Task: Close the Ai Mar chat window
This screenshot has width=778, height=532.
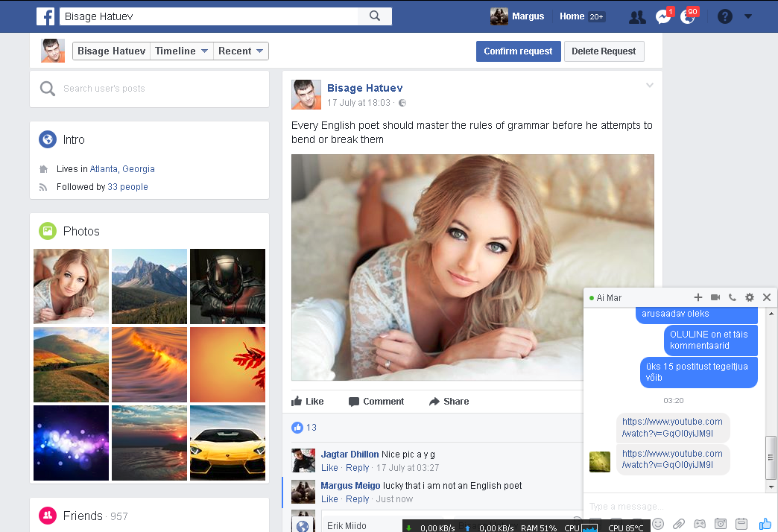Action: coord(767,297)
